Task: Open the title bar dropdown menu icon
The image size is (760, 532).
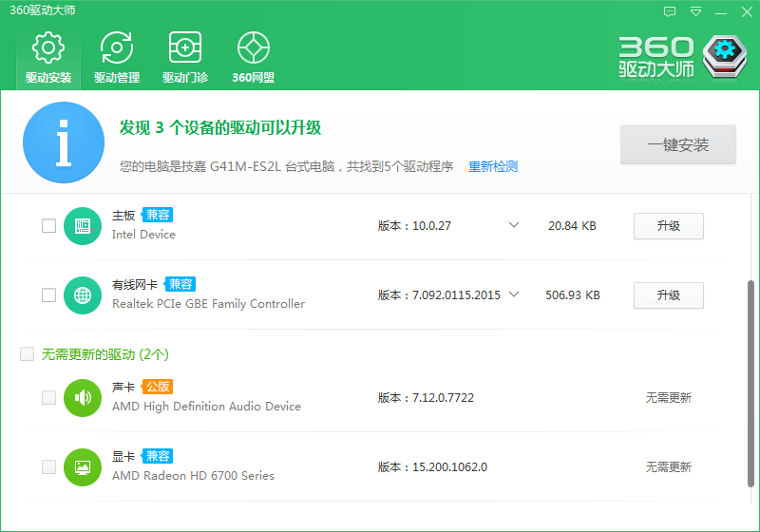Action: pyautogui.click(x=695, y=11)
